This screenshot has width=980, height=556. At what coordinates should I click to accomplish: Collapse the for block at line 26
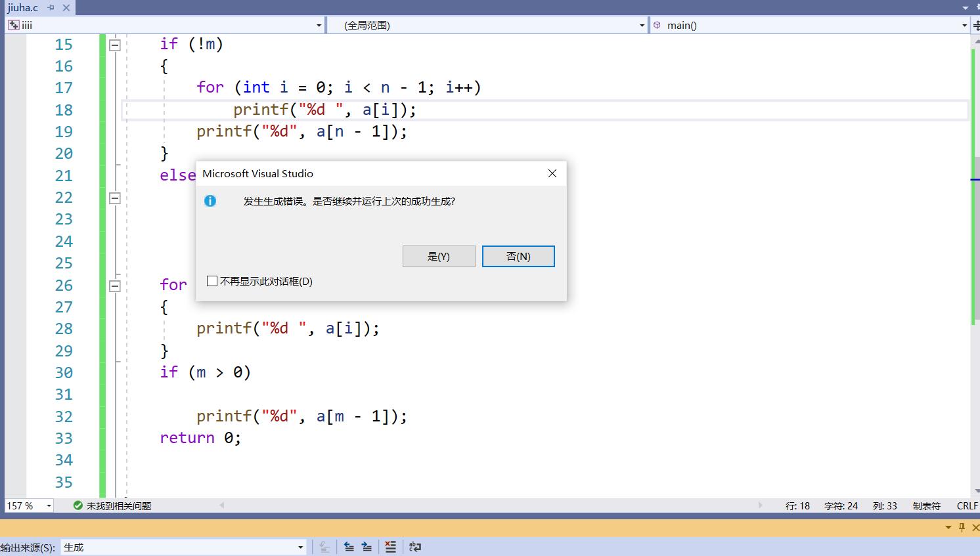[x=115, y=286]
